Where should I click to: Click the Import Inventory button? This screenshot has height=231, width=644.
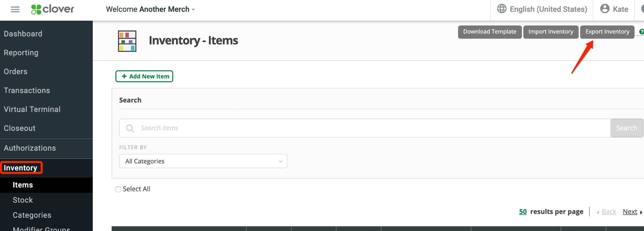551,32
